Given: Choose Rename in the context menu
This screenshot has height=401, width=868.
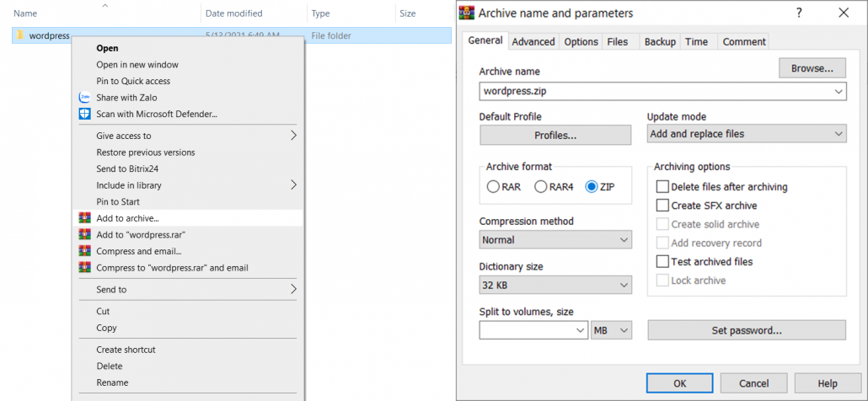Looking at the screenshot, I should coord(188,382).
